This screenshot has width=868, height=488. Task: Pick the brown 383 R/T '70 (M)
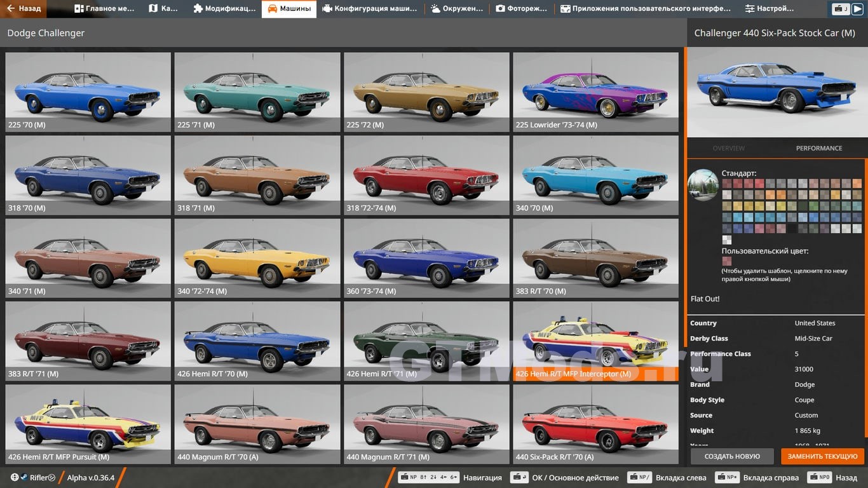coord(596,258)
